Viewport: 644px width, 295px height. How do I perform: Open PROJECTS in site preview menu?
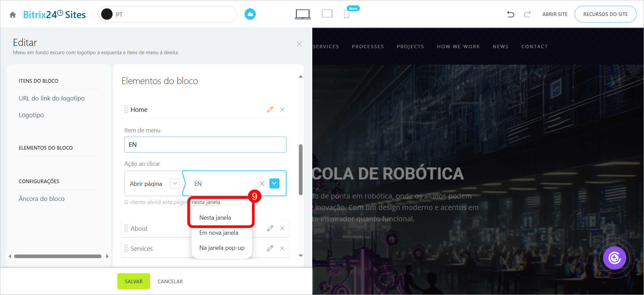(410, 47)
